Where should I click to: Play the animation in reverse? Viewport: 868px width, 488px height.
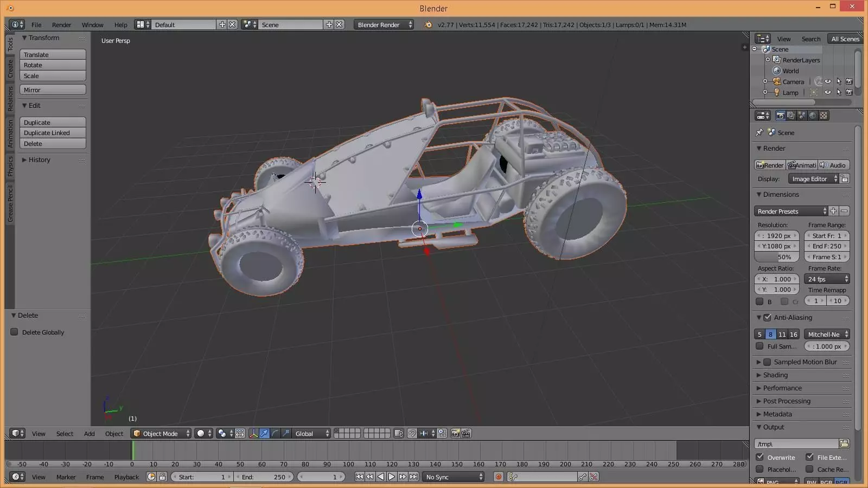click(381, 477)
